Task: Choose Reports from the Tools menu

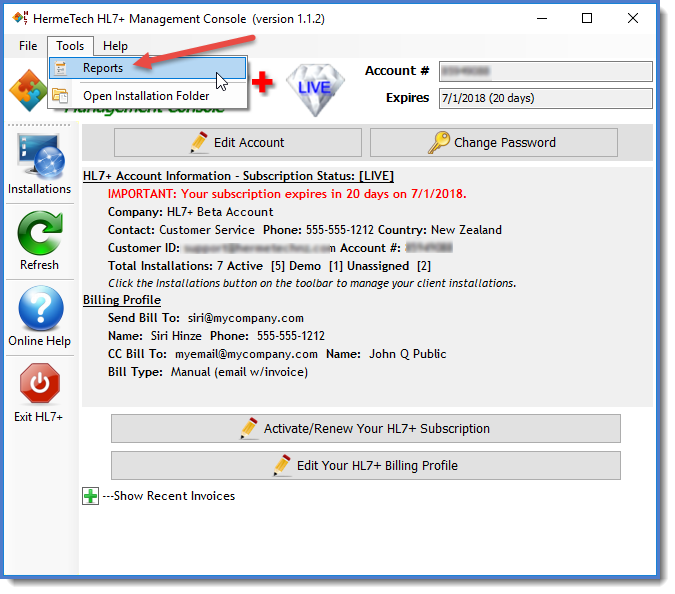Action: [148, 68]
